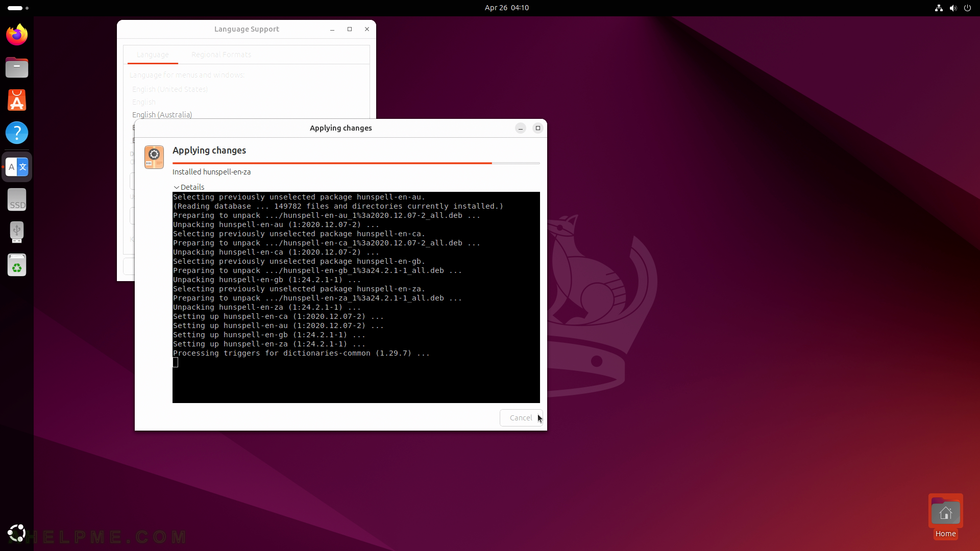Open the Home folder desktop icon
Image resolution: width=980 pixels, height=551 pixels.
click(x=945, y=516)
